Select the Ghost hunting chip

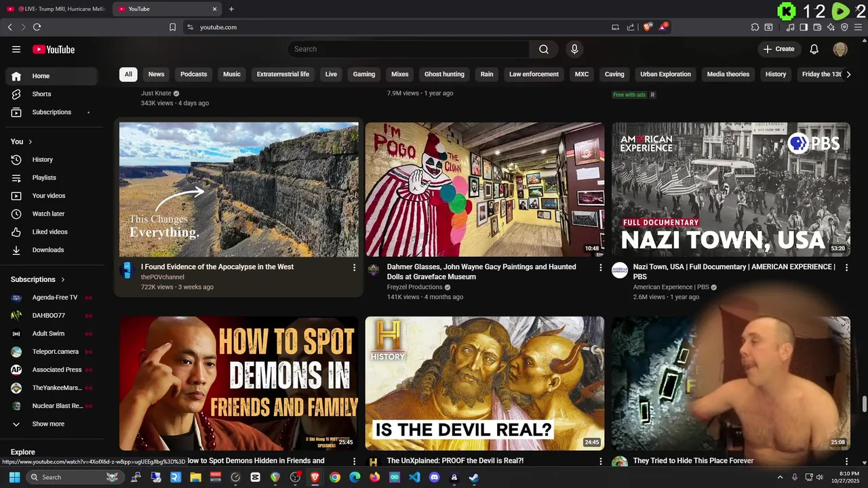tap(444, 74)
